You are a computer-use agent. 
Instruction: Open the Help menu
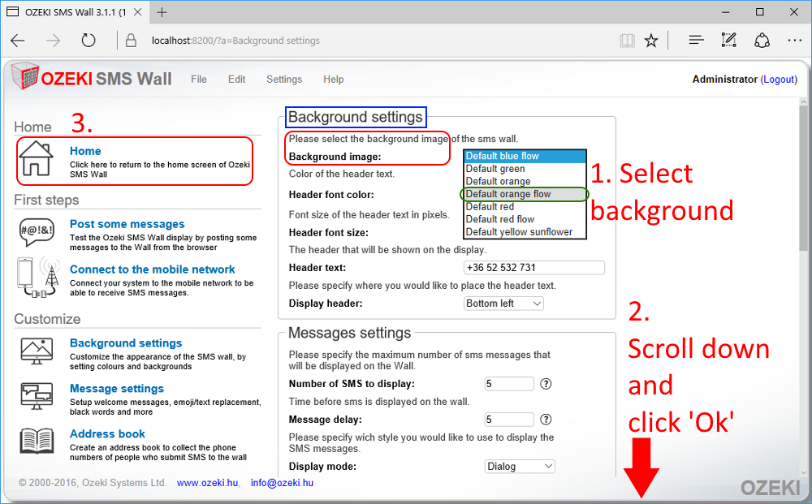tap(334, 80)
